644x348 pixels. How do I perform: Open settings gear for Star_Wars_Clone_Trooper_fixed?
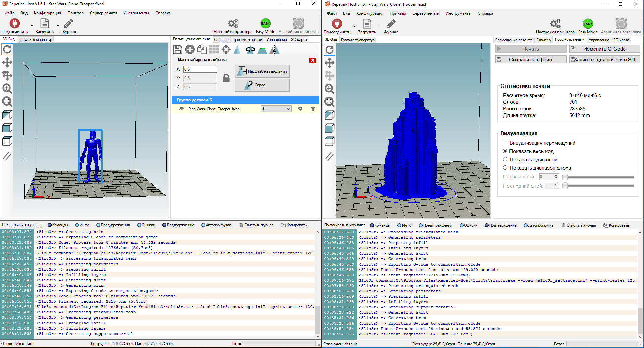pyautogui.click(x=300, y=109)
